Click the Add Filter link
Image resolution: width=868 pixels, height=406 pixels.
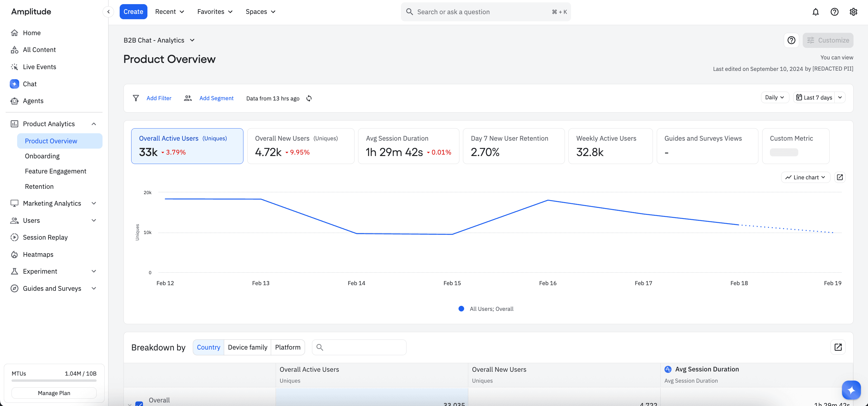coord(159,98)
